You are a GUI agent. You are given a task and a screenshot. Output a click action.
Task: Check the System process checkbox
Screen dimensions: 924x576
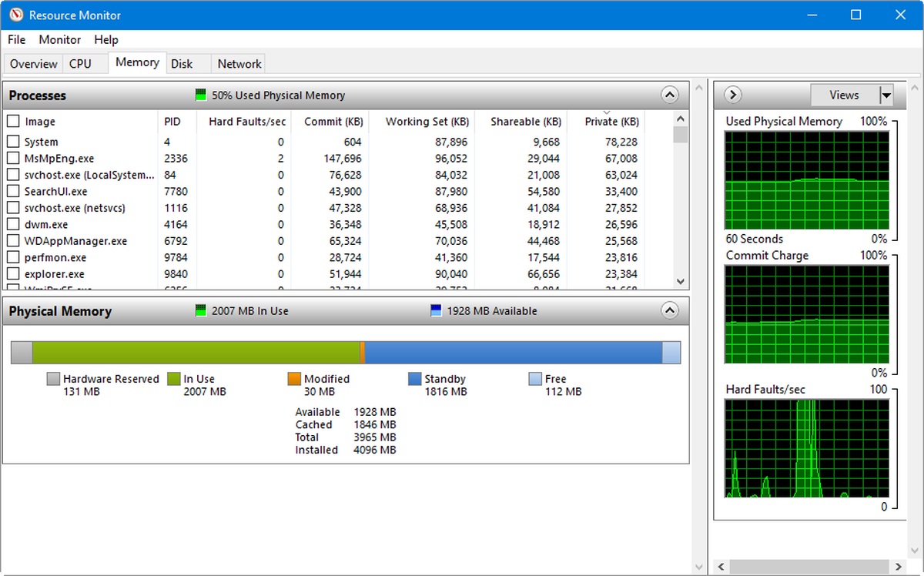pyautogui.click(x=13, y=142)
